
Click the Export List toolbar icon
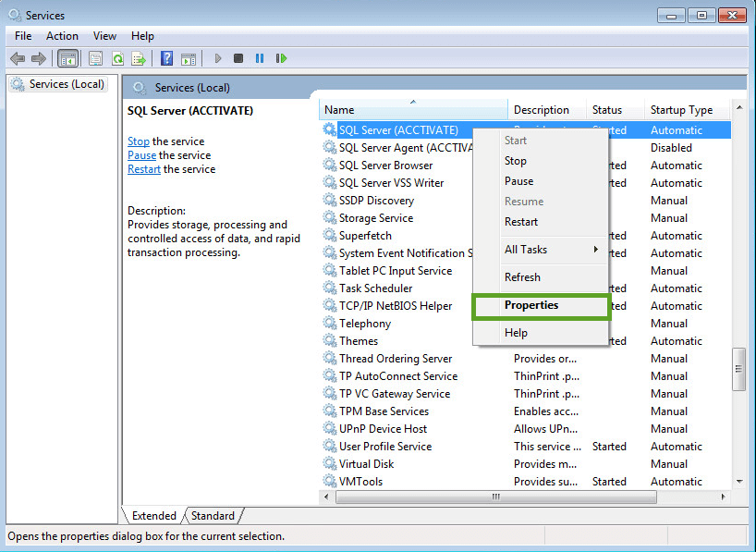point(139,59)
